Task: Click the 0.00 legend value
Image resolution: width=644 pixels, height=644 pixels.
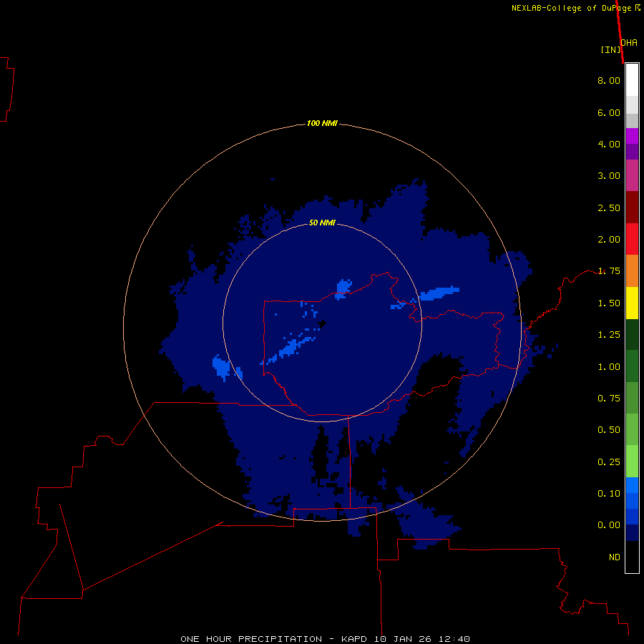Action: pyautogui.click(x=609, y=525)
